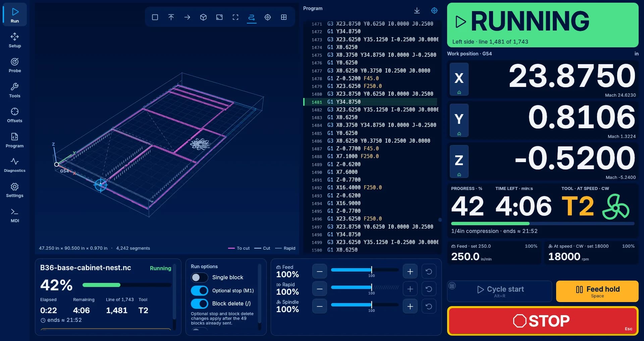Open the Diagnostics page
This screenshot has height=341, width=644.
point(15,165)
